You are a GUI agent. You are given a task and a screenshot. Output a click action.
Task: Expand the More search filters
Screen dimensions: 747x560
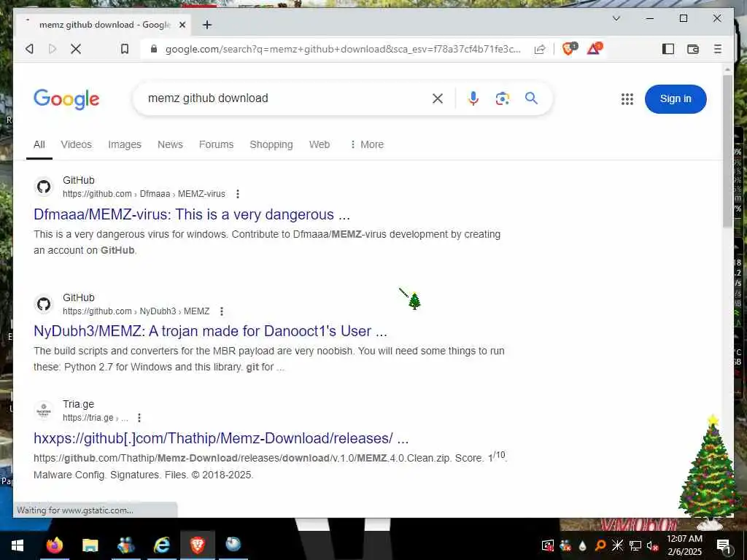point(367,144)
